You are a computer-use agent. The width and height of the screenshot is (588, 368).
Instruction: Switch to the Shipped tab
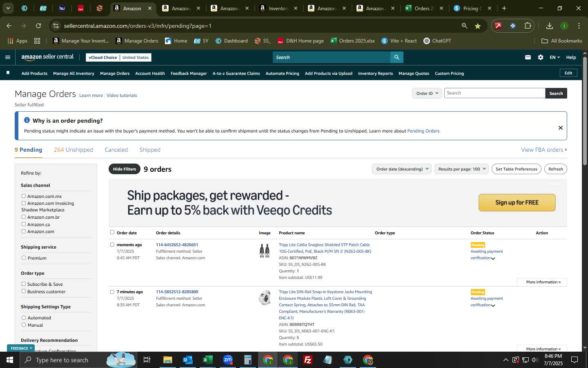pyautogui.click(x=150, y=150)
